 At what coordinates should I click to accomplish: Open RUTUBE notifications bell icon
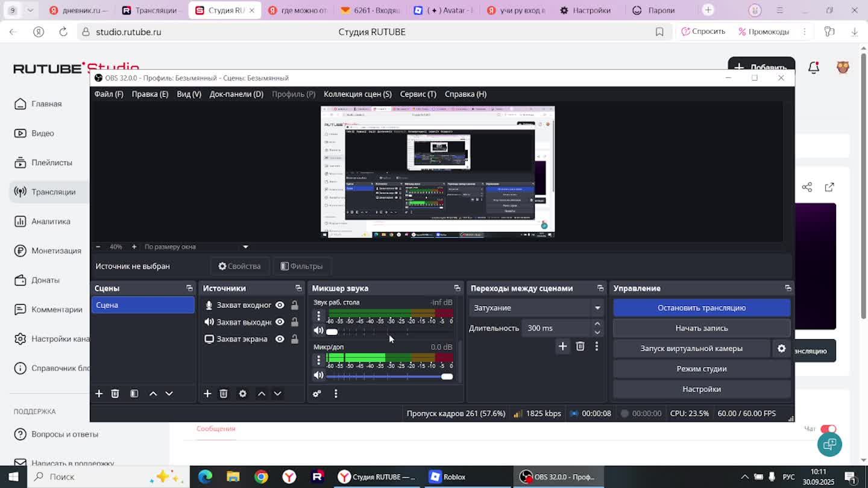(814, 67)
